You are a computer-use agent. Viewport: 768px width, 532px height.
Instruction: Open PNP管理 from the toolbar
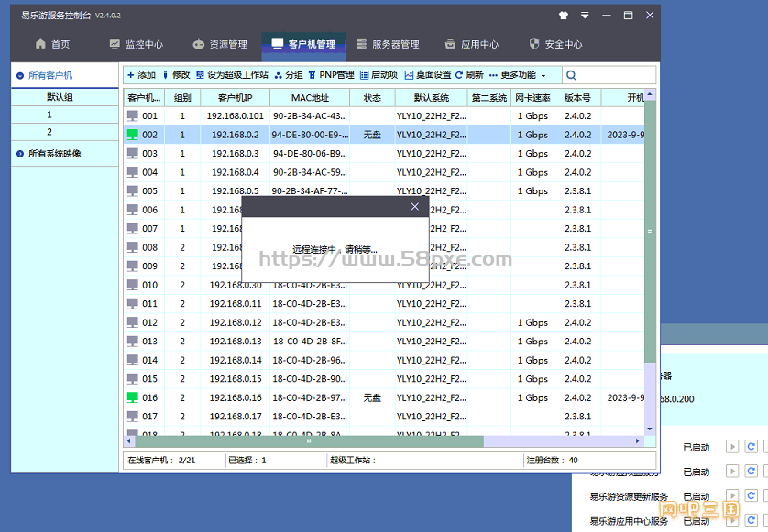332,75
